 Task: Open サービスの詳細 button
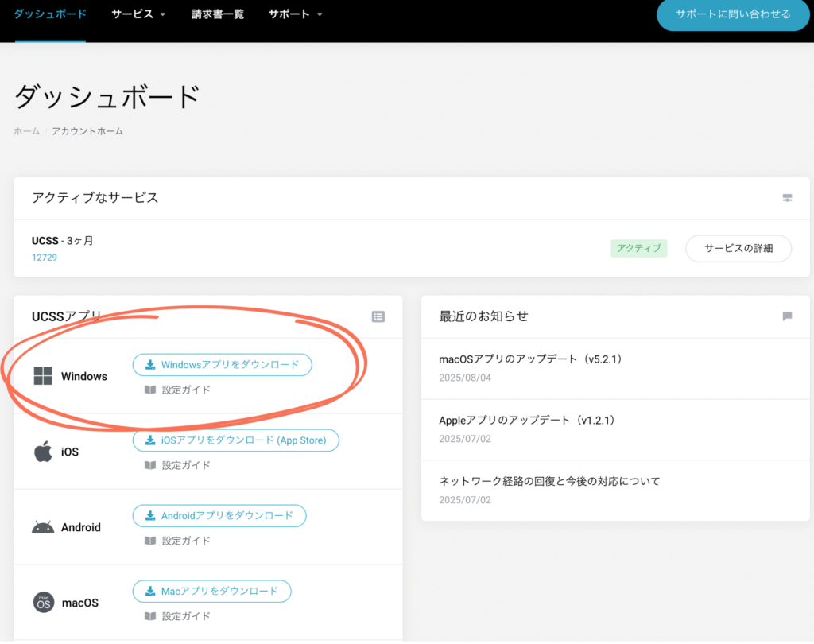tap(738, 248)
